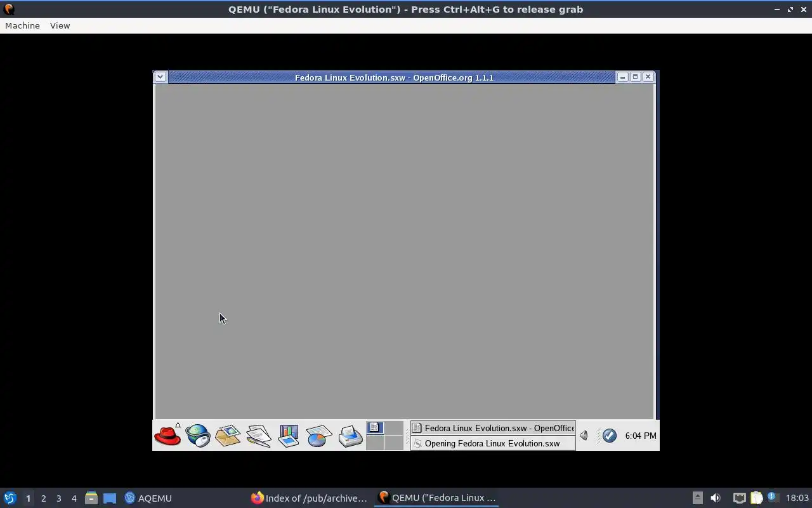Maximize the QEMU host window

tap(790, 9)
